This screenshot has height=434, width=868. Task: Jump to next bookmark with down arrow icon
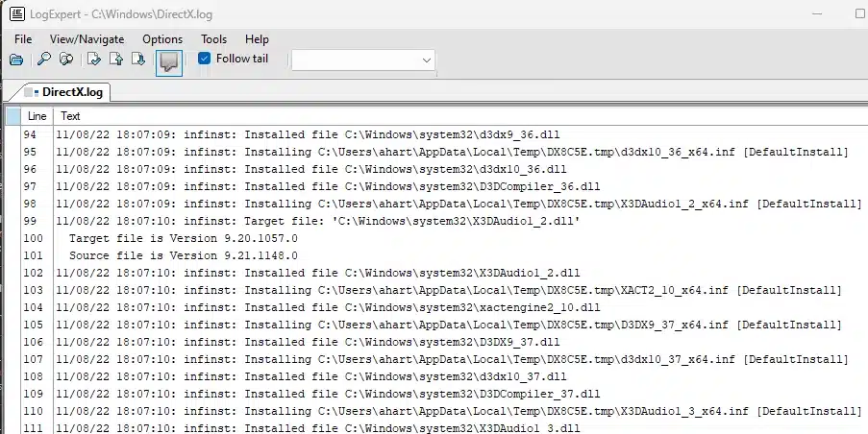[x=138, y=60]
